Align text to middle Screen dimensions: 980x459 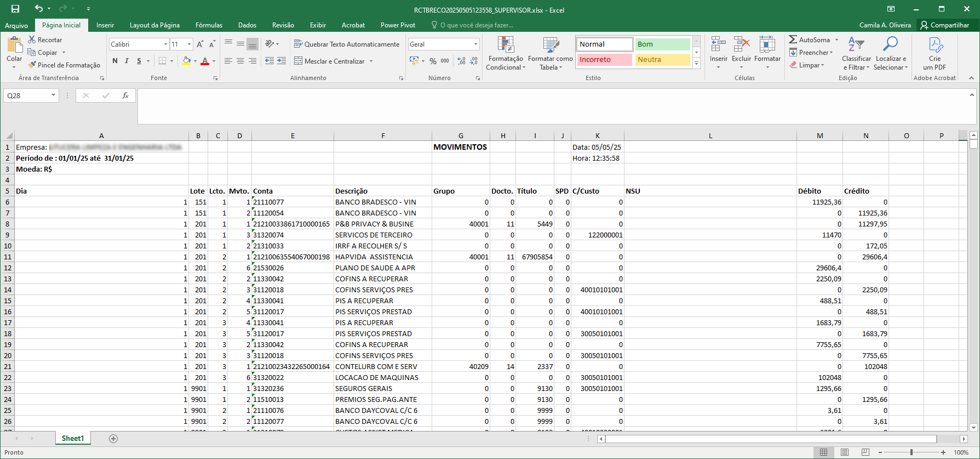point(240,44)
